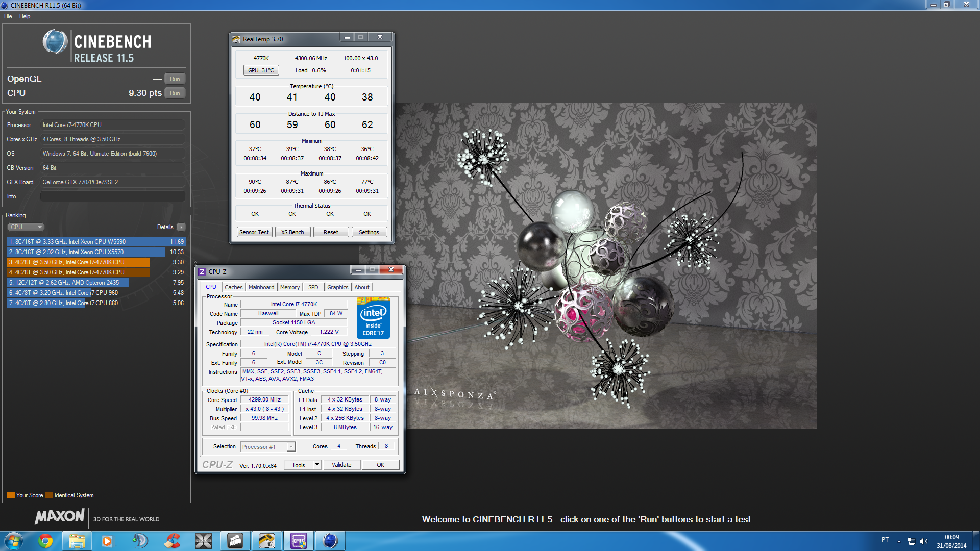Click the Tools button in CPU-Z
The width and height of the screenshot is (980, 551).
tap(299, 465)
